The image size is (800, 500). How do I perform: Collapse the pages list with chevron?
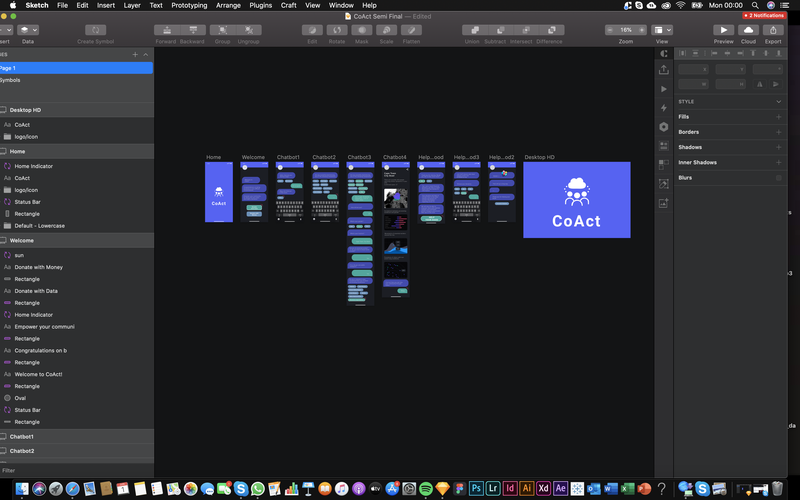click(x=146, y=54)
